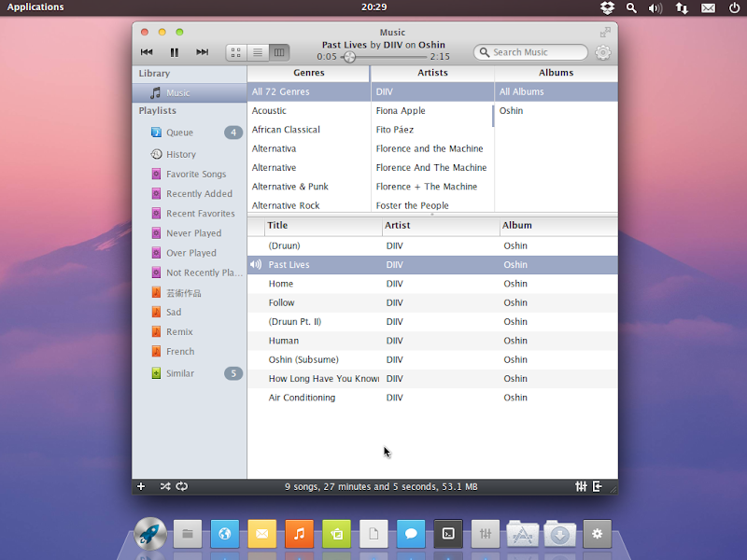Viewport: 747px width, 560px height.
Task: Skip to the next track
Action: click(202, 52)
